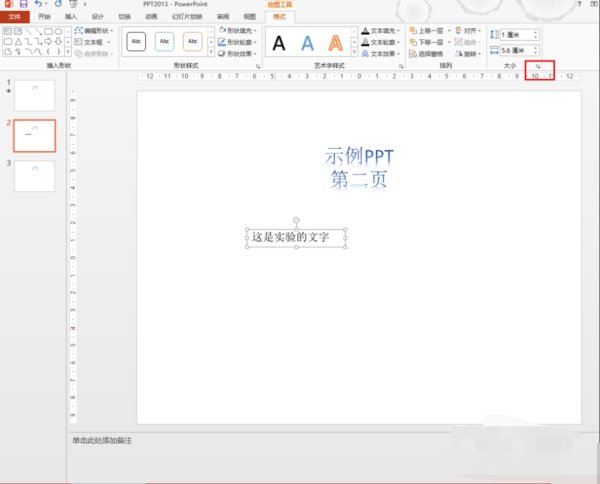Click the Redo icon in the title bar
Screen dimensions: 600x484
tap(58, 4)
